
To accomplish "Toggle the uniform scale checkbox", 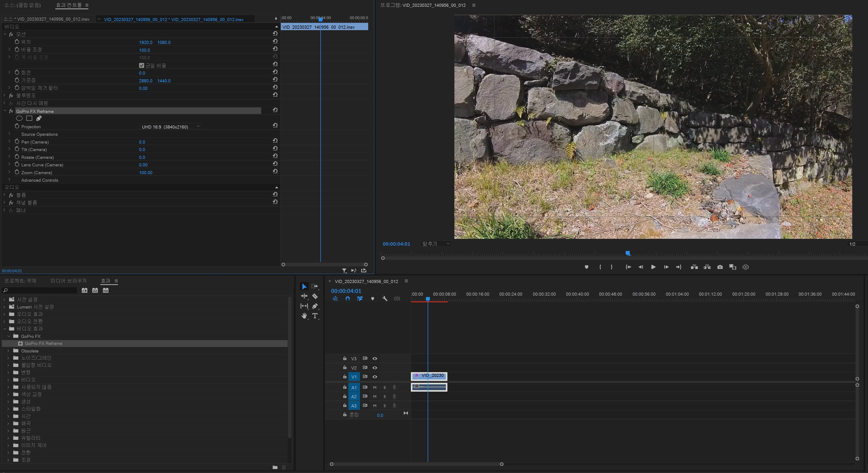I will tap(142, 65).
